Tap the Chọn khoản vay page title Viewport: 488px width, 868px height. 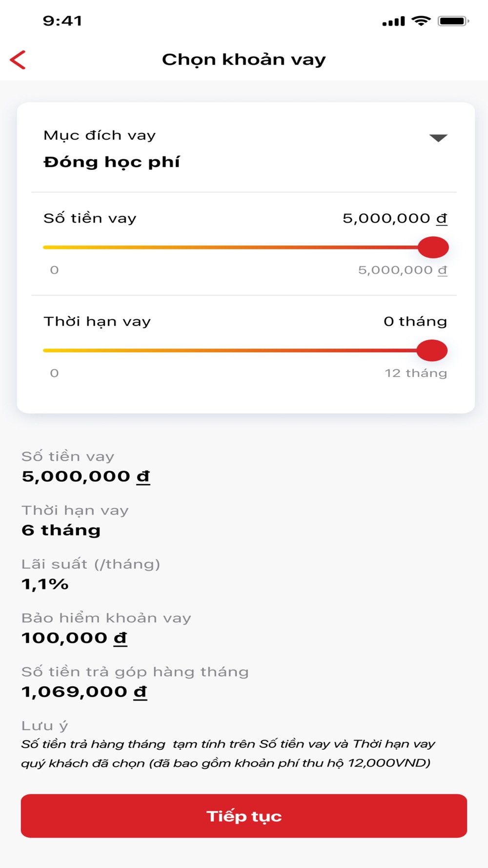[x=244, y=60]
